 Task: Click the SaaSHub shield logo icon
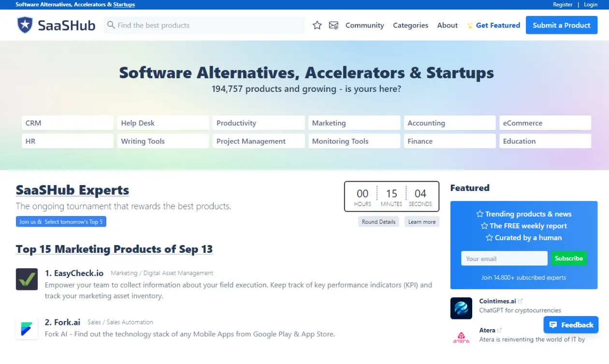(25, 25)
